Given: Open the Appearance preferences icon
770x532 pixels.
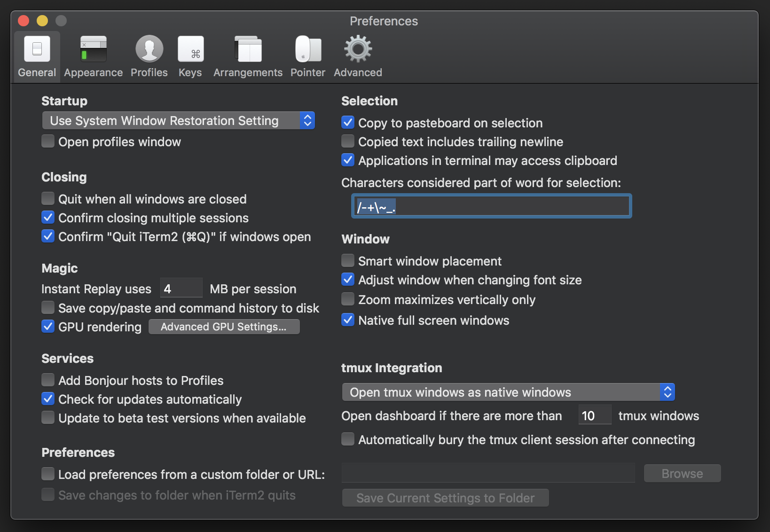Looking at the screenshot, I should pyautogui.click(x=93, y=49).
